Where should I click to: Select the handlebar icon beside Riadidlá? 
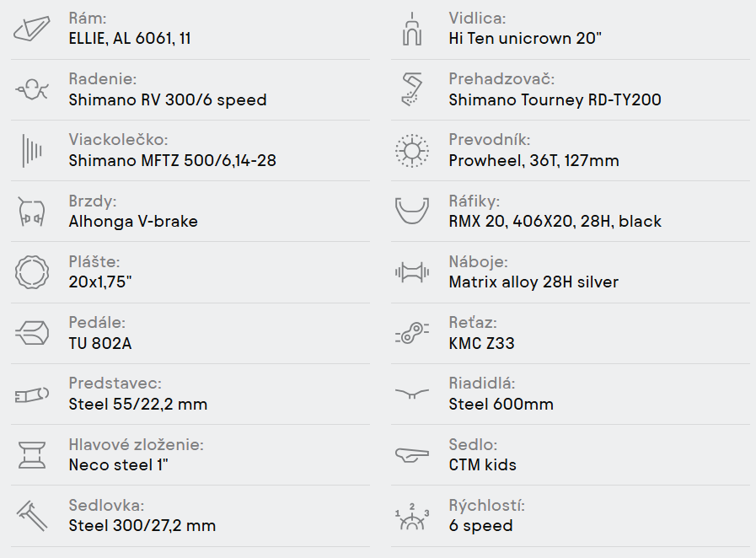[x=412, y=394]
